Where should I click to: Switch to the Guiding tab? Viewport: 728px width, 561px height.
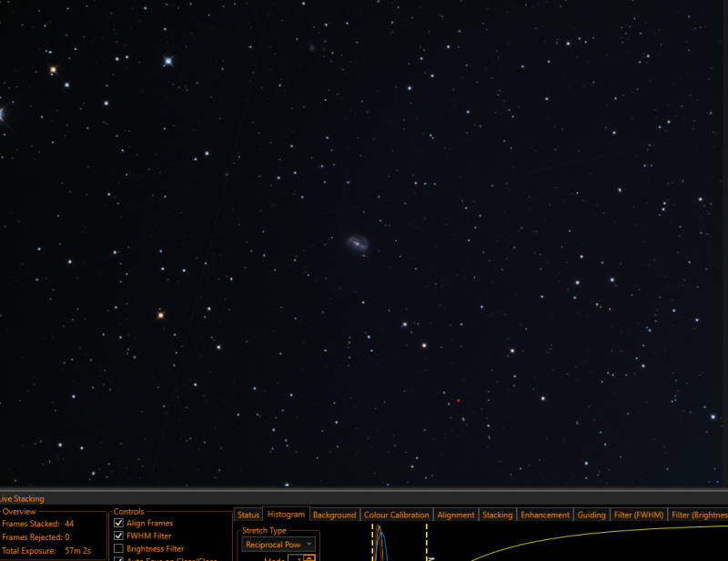click(591, 515)
